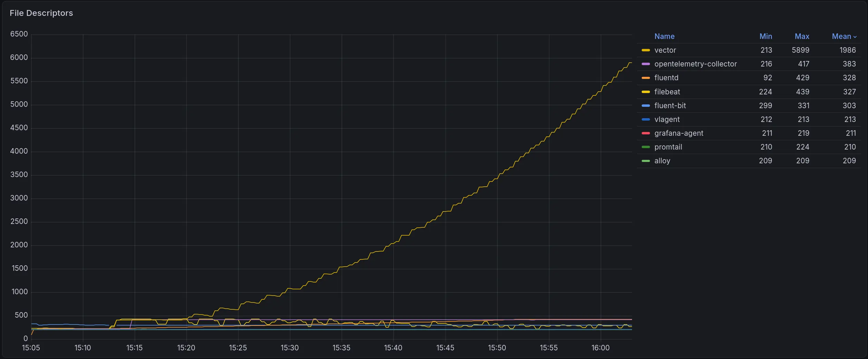
Task: Toggle the fluentd series legend label
Action: pos(666,78)
